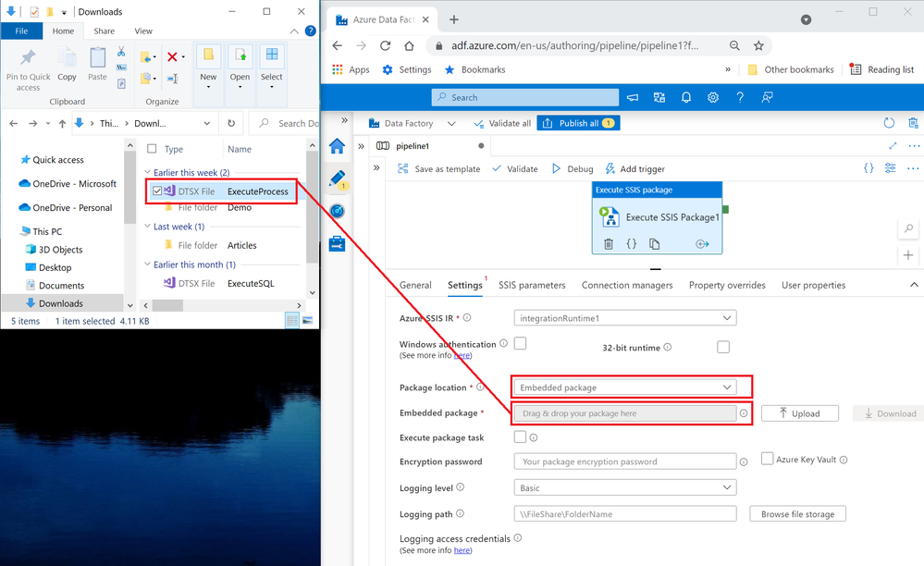Open Azure portal settings gear
This screenshot has height=566, width=924.
tap(712, 97)
